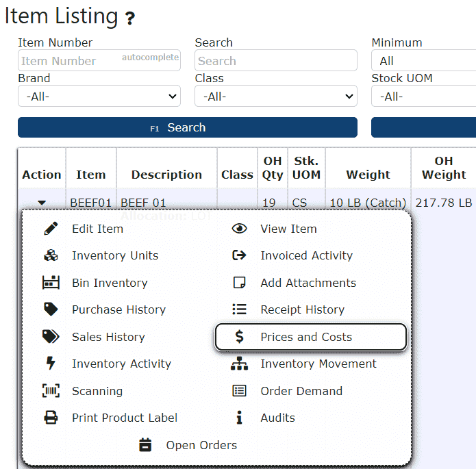Viewport: 476px width, 469px height.
Task: Click the Bin Inventory pallet icon
Action: tap(51, 283)
